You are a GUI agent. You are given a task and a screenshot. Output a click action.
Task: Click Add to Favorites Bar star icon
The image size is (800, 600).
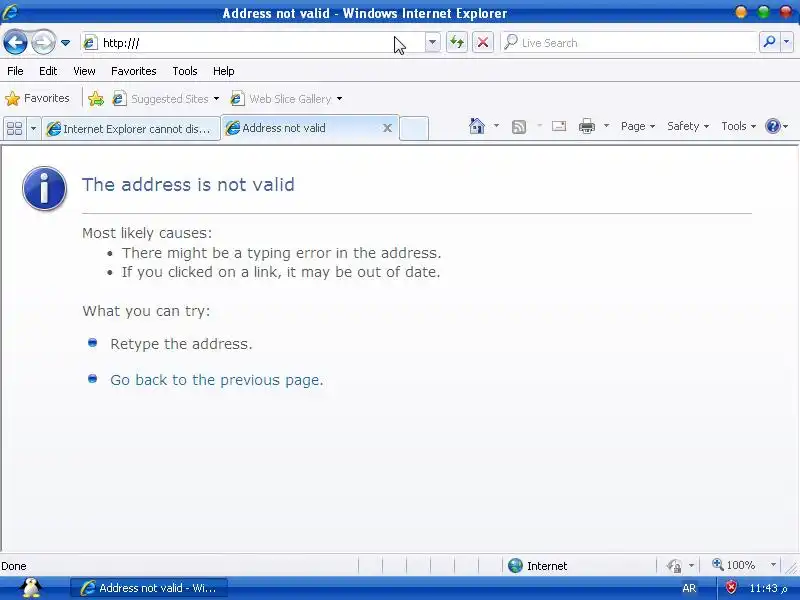tap(95, 98)
